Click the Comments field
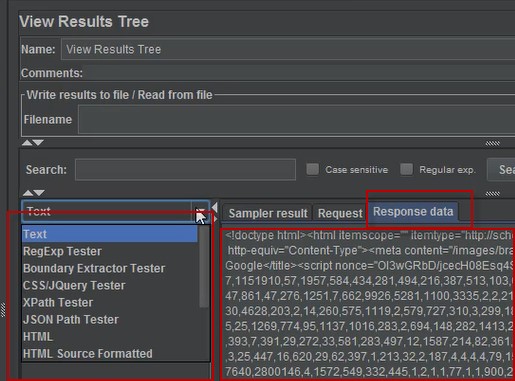Viewport: 515px width, 381px height. tap(300, 73)
